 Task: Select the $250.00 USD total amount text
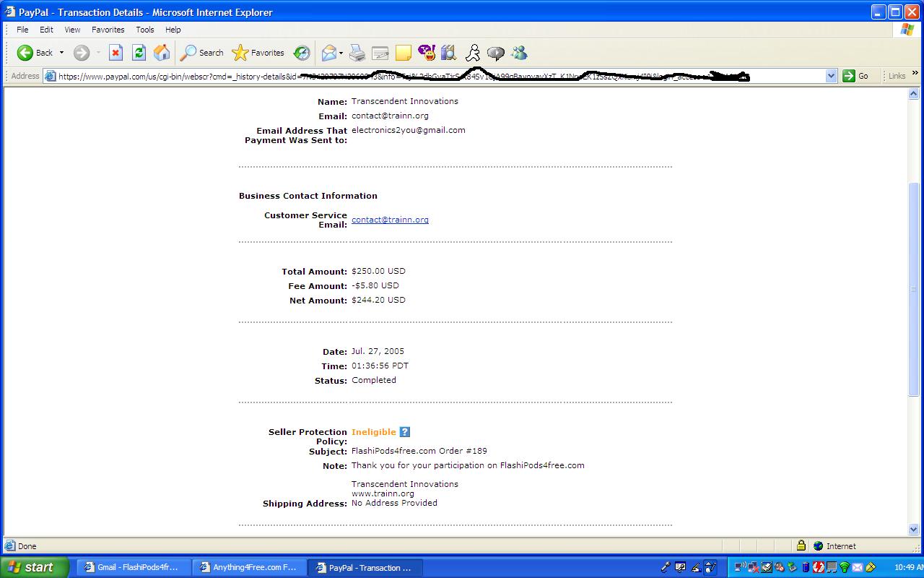(x=378, y=271)
